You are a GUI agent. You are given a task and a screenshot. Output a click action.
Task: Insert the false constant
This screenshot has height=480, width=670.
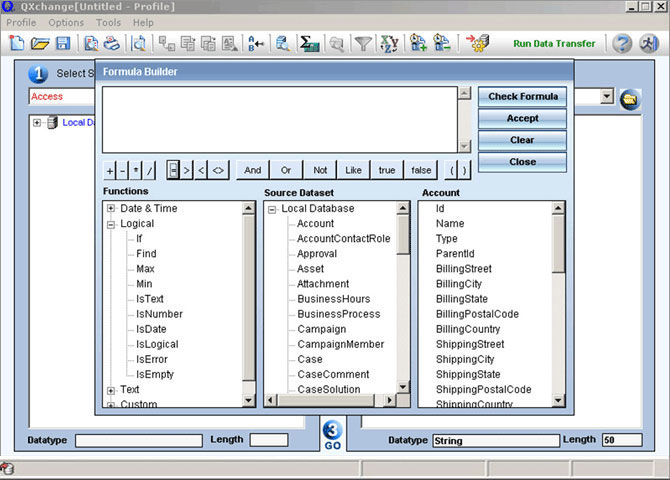pyautogui.click(x=421, y=170)
